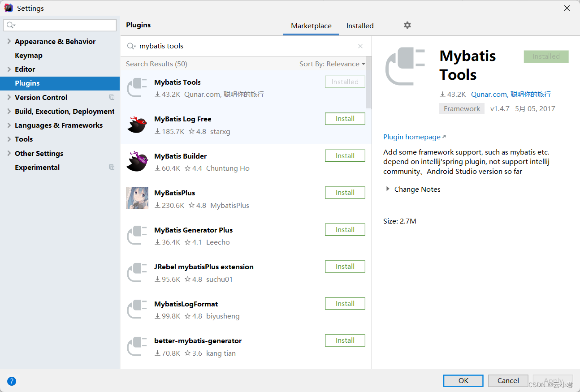The image size is (580, 392).
Task: Click the MybatisLogFormat plug icon
Action: (x=137, y=309)
